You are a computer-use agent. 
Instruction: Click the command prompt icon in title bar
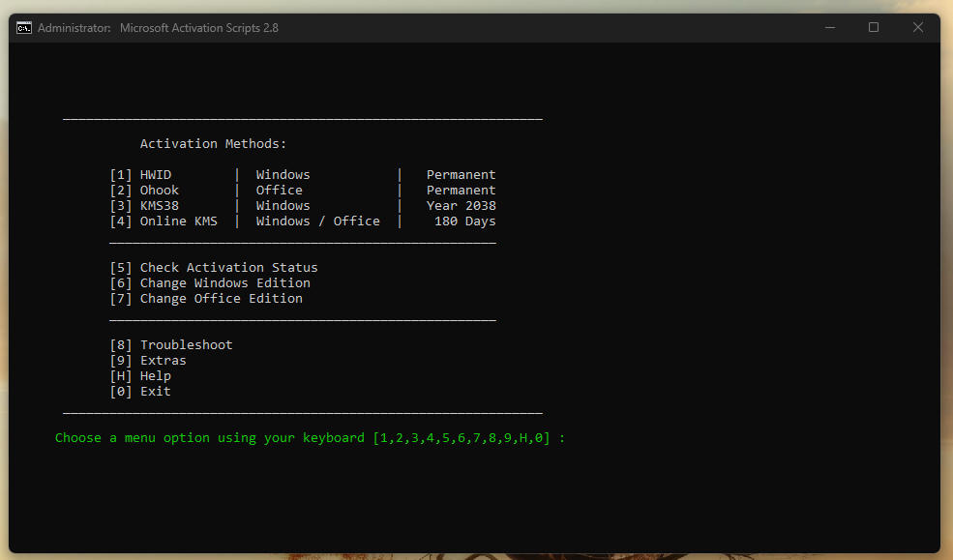(x=23, y=28)
